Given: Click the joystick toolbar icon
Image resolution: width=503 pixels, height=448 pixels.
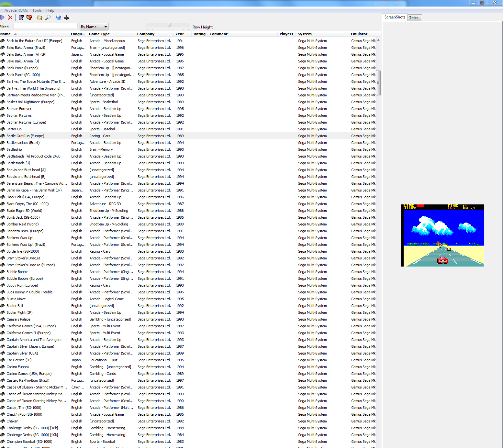Looking at the screenshot, I should pyautogui.click(x=67, y=17).
